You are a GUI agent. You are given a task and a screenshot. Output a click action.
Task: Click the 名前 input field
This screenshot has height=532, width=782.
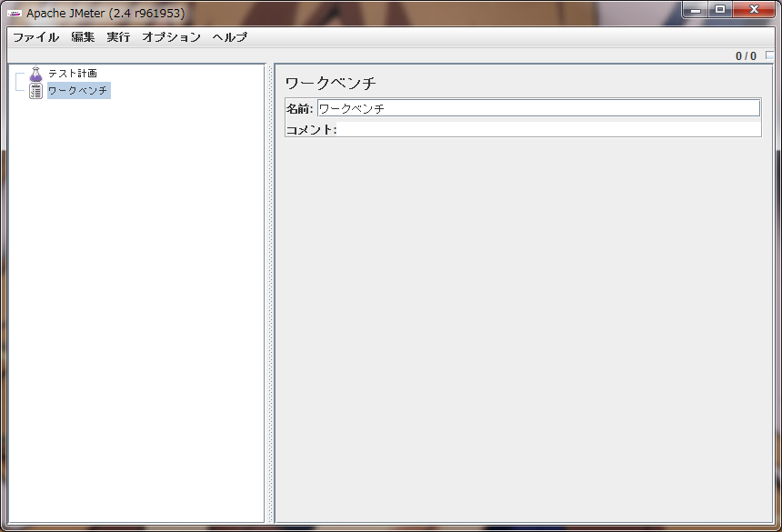click(538, 108)
